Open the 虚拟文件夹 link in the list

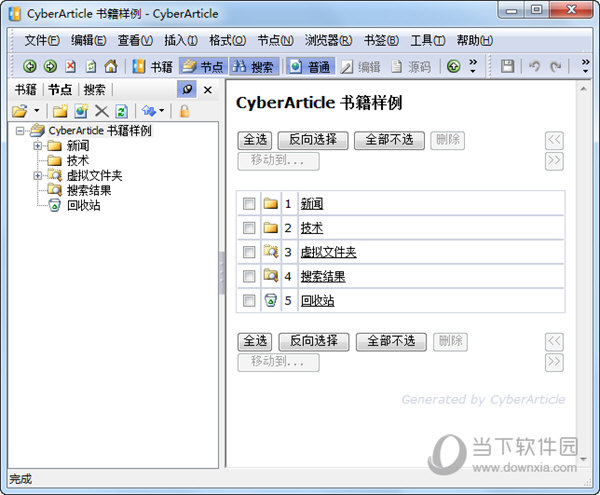tap(328, 252)
